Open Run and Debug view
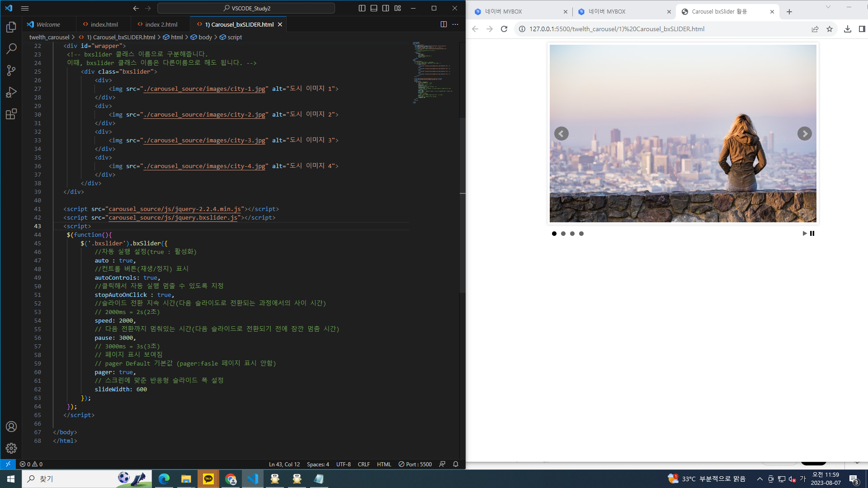Image resolution: width=868 pixels, height=488 pixels. (11, 92)
